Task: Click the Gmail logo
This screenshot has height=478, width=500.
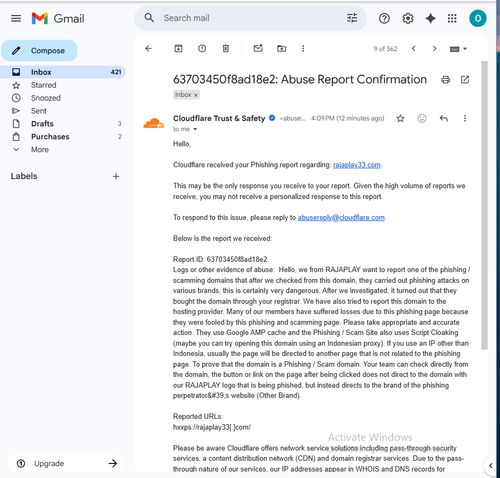Action: tap(58, 18)
